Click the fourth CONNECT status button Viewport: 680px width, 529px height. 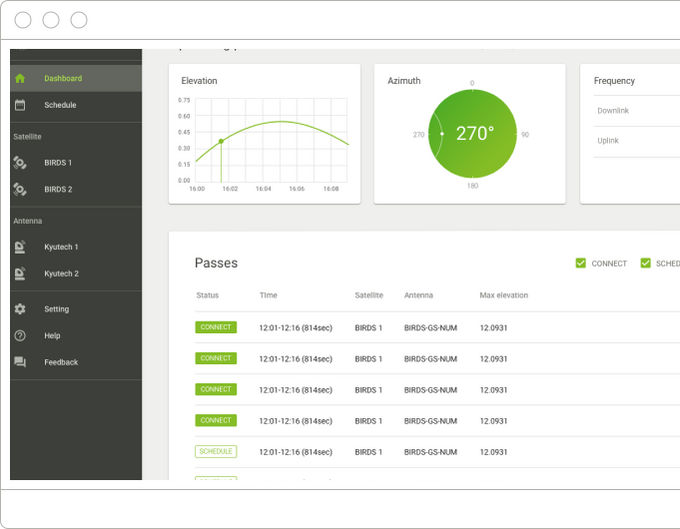pyautogui.click(x=216, y=420)
